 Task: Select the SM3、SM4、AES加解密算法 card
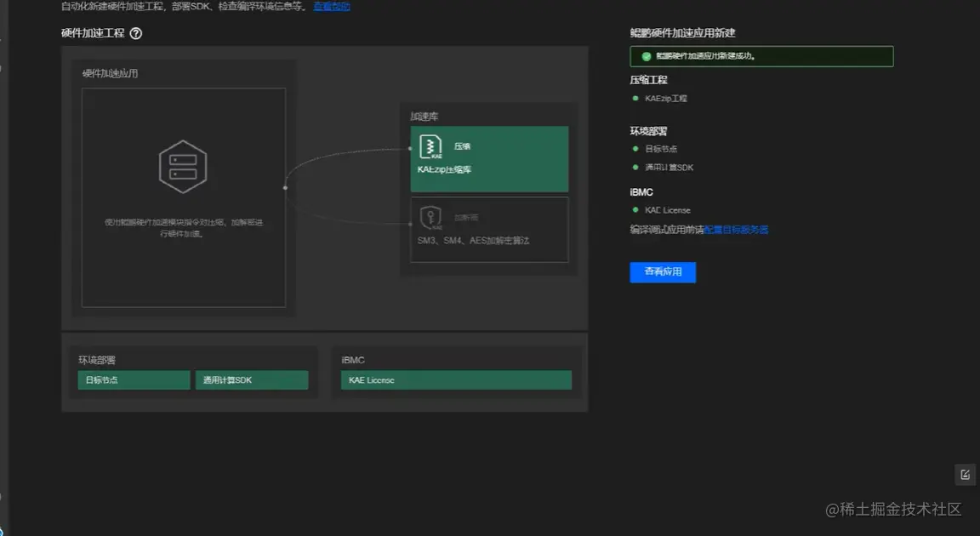489,230
